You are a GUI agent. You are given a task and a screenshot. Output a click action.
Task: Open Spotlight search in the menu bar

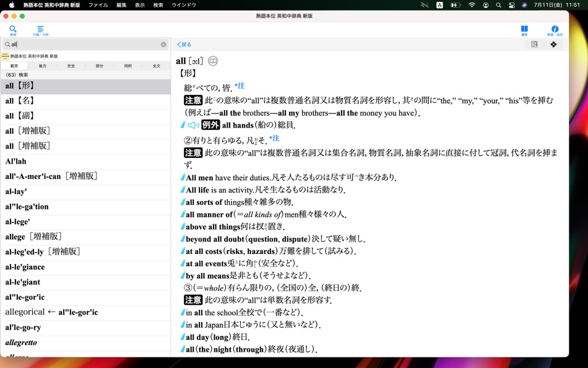click(498, 5)
